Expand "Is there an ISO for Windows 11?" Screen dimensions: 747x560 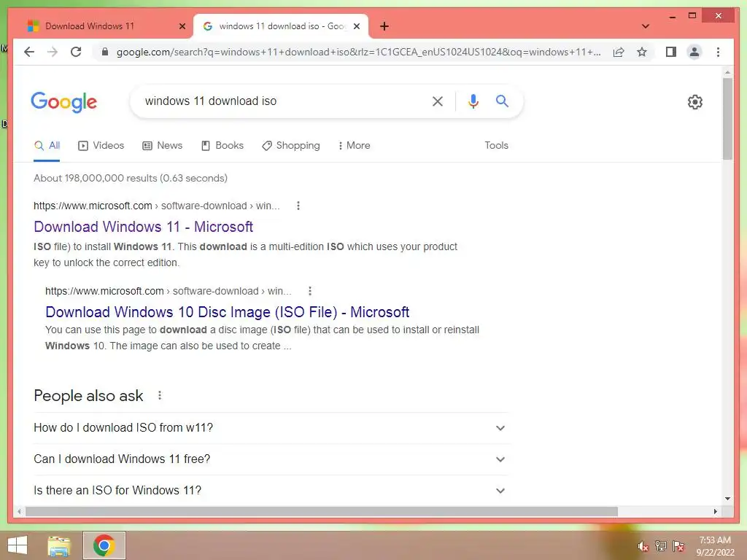(271, 491)
